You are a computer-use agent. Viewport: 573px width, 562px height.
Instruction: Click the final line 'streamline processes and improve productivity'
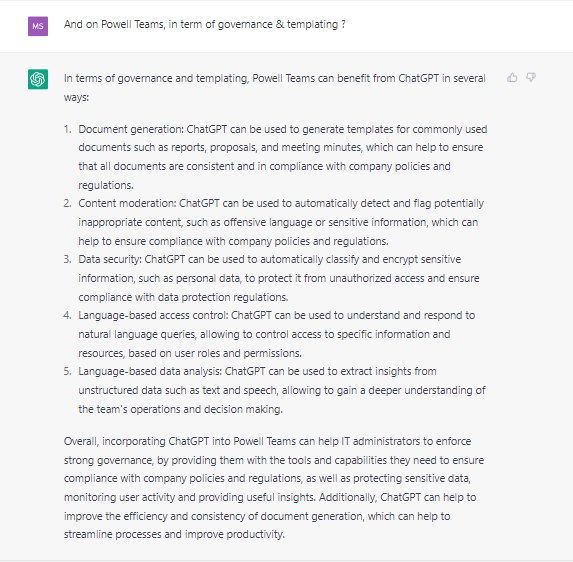tap(174, 534)
